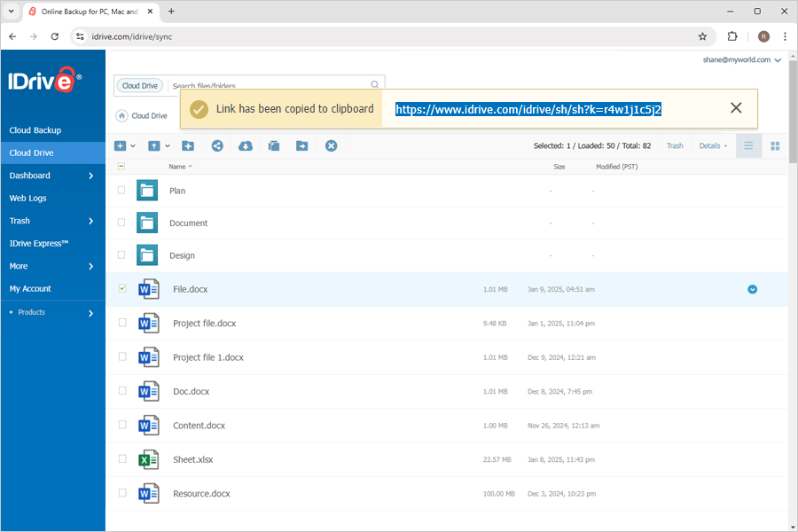Expand the More sidebar chevron
Viewport: 798px width, 532px height.
(x=91, y=266)
